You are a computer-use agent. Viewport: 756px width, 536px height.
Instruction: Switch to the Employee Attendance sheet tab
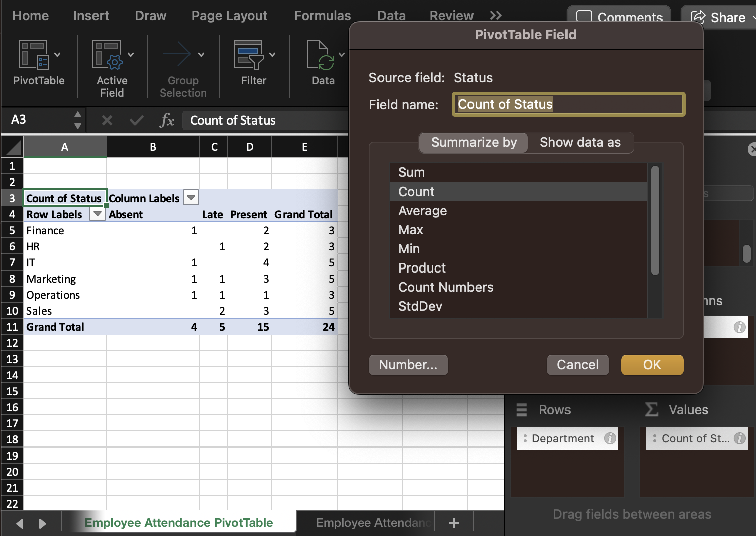[x=373, y=523]
